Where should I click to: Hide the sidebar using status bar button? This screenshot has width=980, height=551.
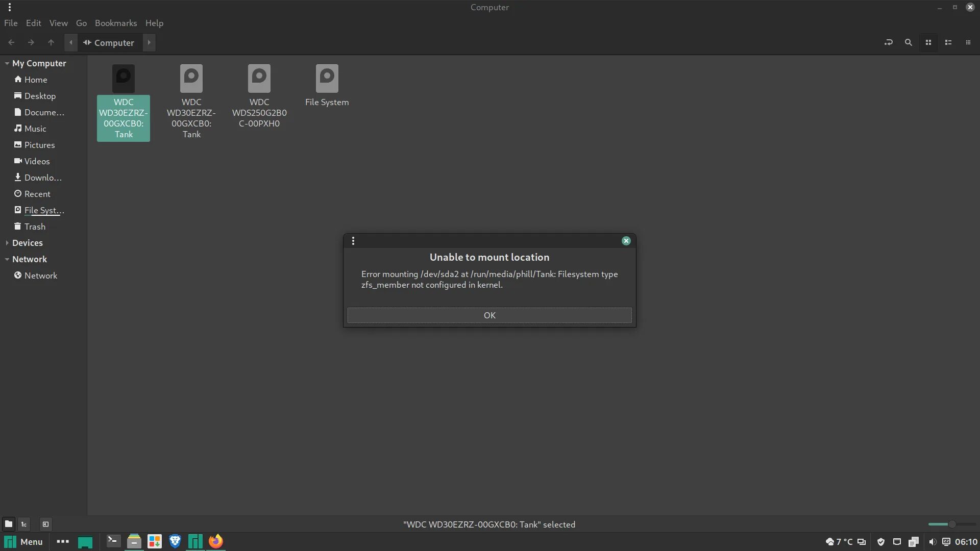click(45, 524)
